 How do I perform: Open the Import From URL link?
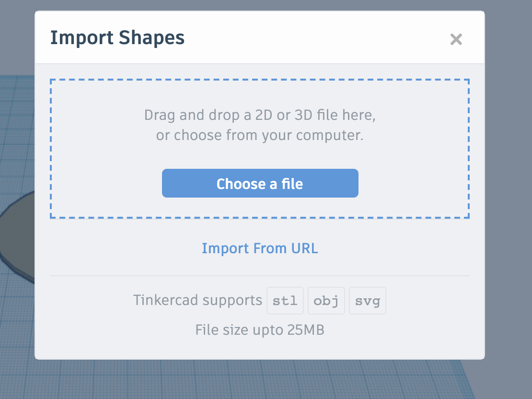coord(260,248)
